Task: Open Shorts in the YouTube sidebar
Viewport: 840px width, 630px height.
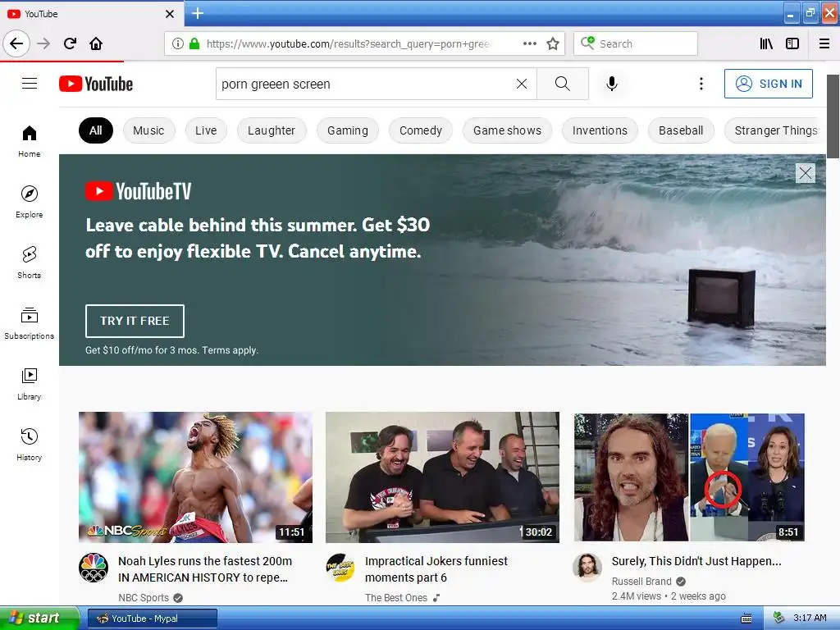Action: 29,262
